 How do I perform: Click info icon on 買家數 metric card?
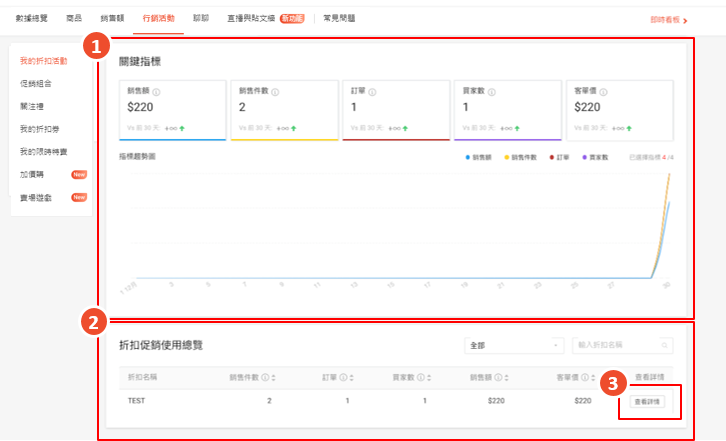tap(487, 91)
